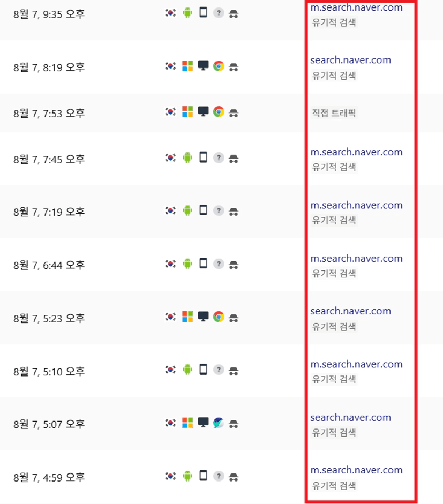Viewport: 443px width, 504px height.
Task: Click the Korea flag icon in the 6:44 오후 row
Action: point(170,264)
